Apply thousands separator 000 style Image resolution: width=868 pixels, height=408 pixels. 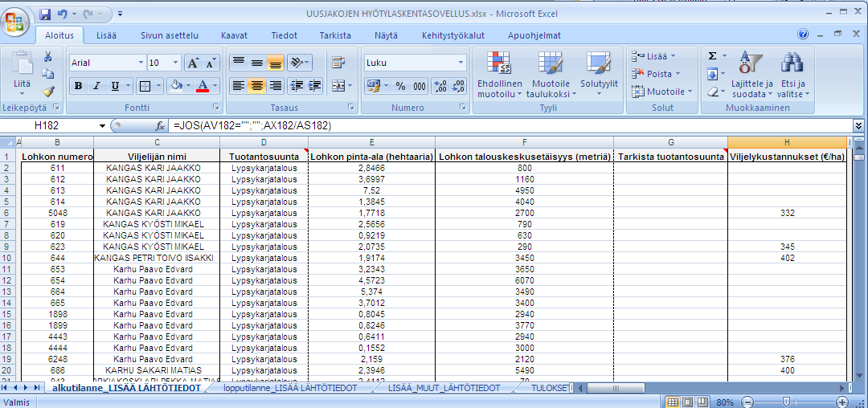pyautogui.click(x=419, y=86)
